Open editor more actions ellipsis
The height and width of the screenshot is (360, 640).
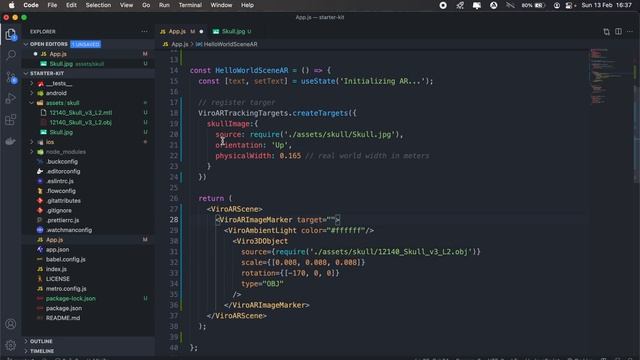click(630, 31)
